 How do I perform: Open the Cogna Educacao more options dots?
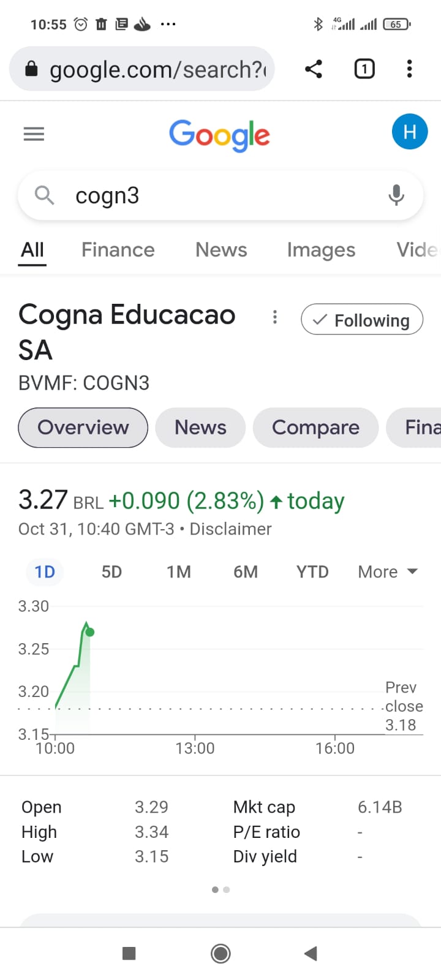point(275,317)
